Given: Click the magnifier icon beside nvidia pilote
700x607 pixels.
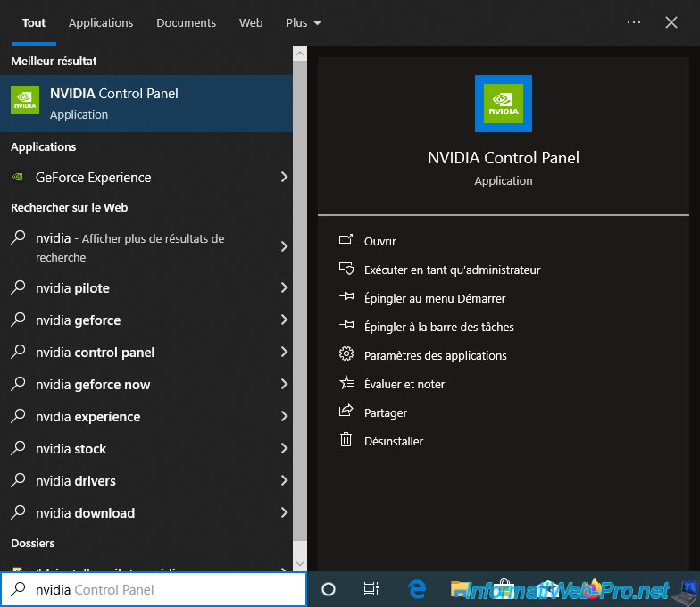Looking at the screenshot, I should tap(18, 287).
